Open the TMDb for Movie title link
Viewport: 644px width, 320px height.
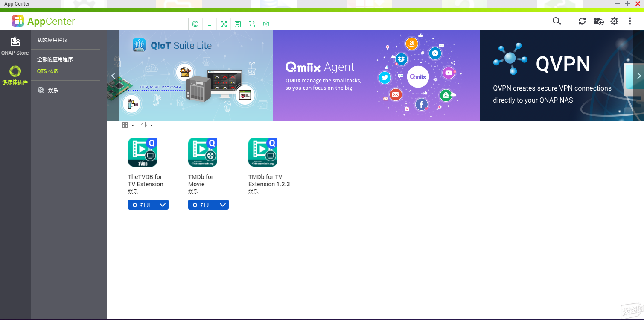(201, 180)
